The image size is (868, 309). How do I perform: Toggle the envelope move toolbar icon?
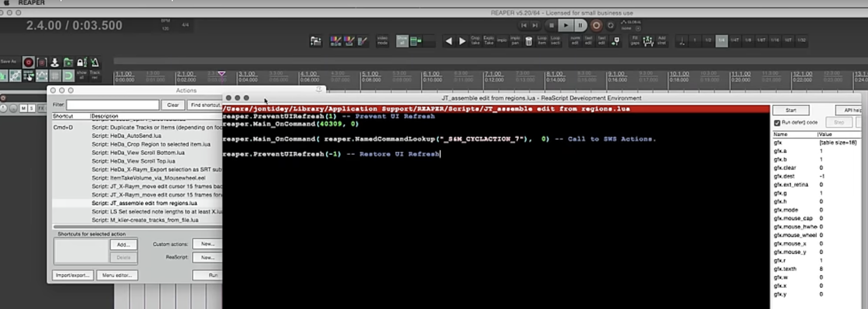coord(42,76)
